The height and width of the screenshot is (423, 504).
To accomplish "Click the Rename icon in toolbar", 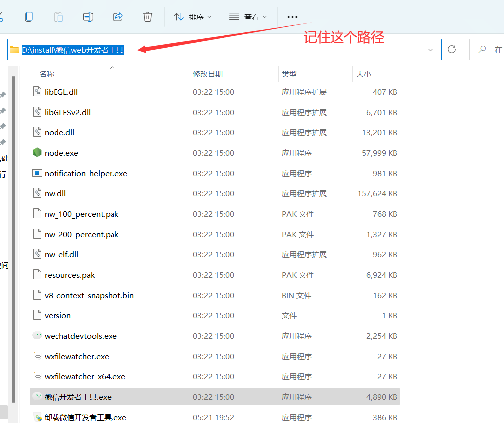I will [x=88, y=17].
